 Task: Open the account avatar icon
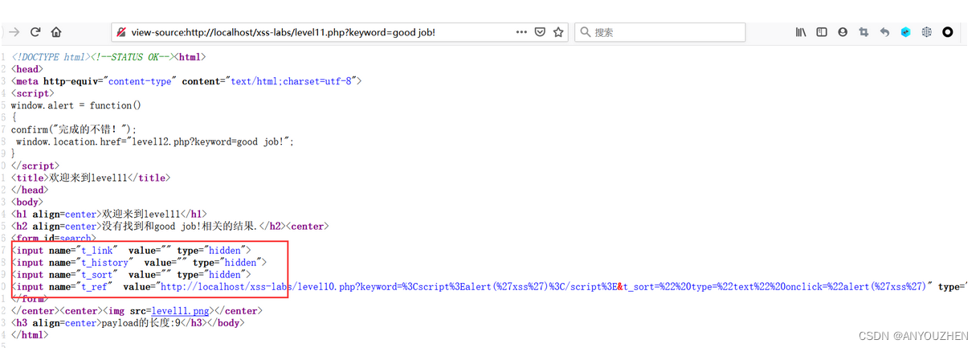click(x=843, y=32)
